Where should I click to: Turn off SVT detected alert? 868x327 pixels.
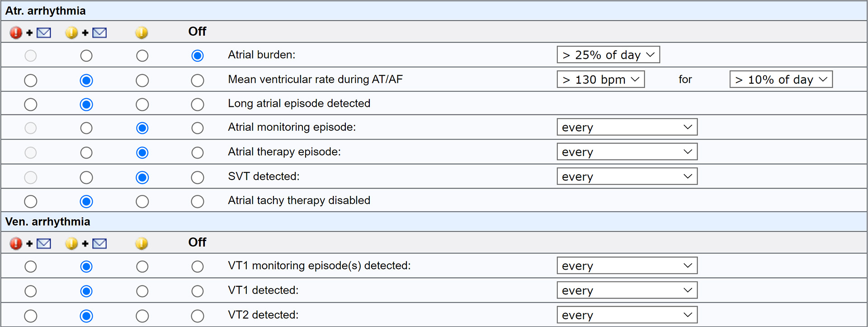(x=197, y=177)
